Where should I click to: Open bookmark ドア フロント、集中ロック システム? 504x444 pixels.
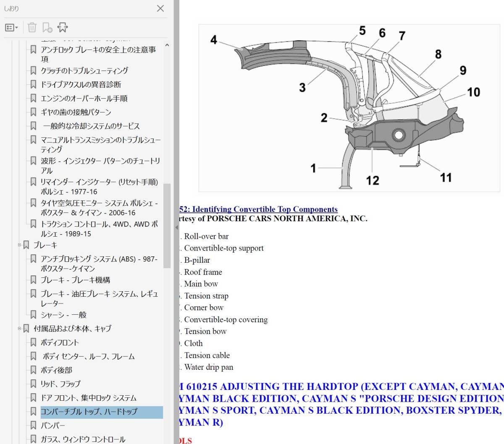89,398
